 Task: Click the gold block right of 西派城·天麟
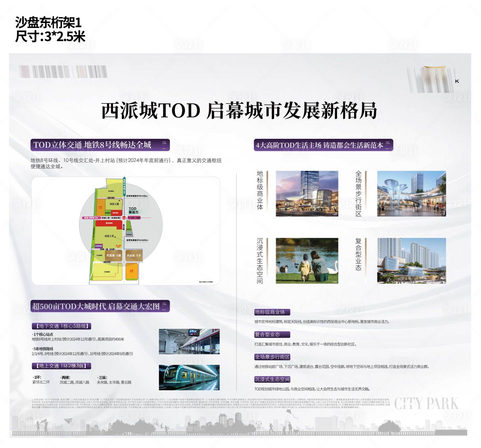click(x=134, y=255)
